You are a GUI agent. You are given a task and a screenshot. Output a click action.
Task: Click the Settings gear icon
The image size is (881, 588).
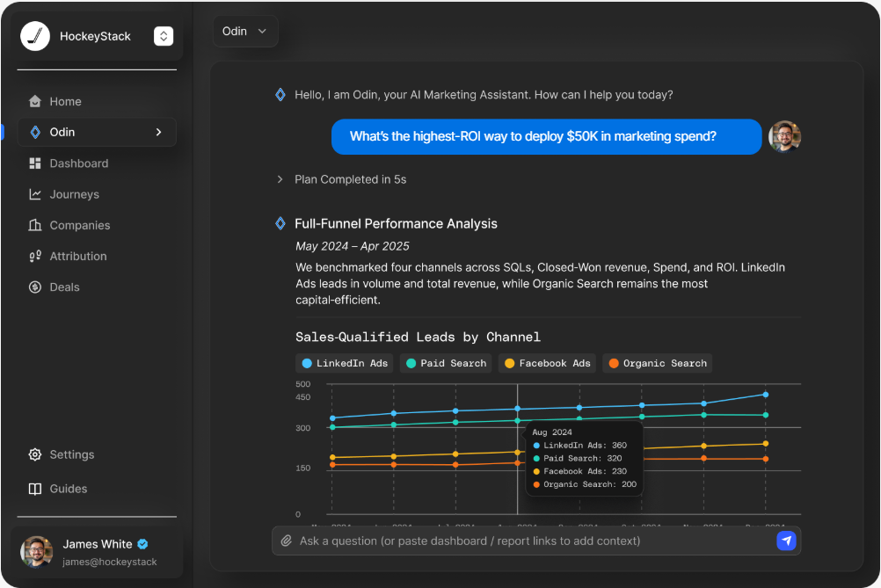35,454
